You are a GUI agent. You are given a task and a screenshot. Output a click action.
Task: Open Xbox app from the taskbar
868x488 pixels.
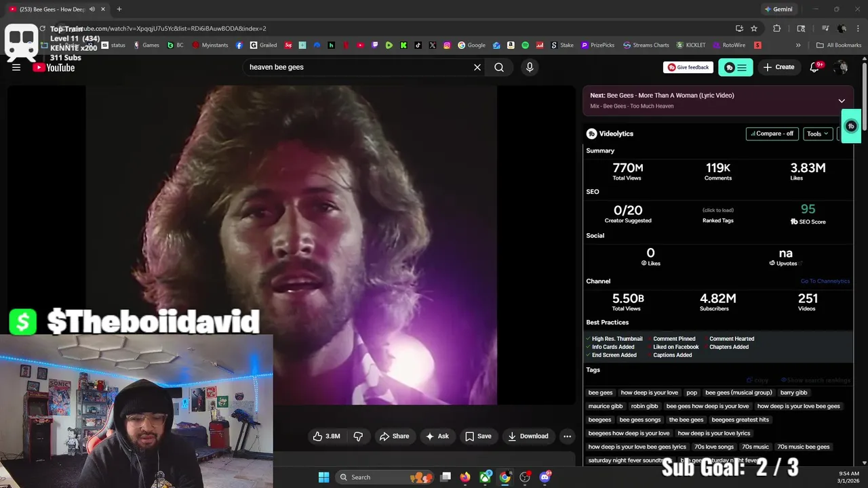486,477
